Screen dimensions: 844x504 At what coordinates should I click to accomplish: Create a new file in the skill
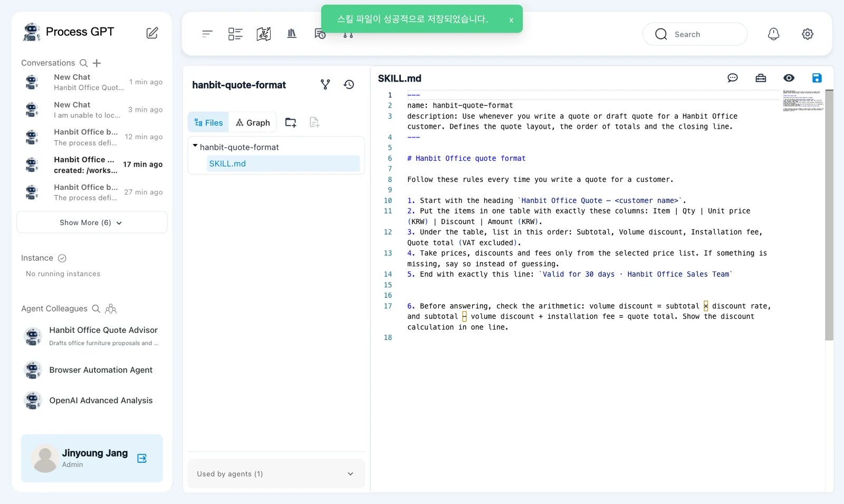coord(314,122)
